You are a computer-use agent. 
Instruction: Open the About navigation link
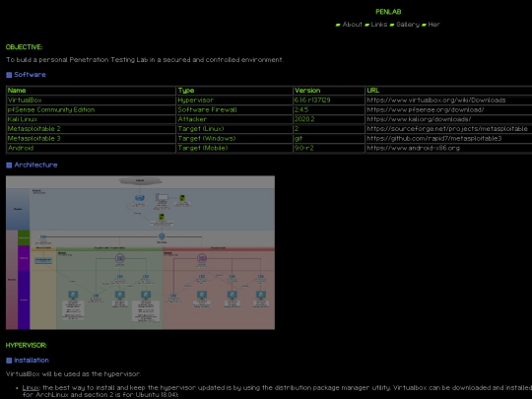352,25
